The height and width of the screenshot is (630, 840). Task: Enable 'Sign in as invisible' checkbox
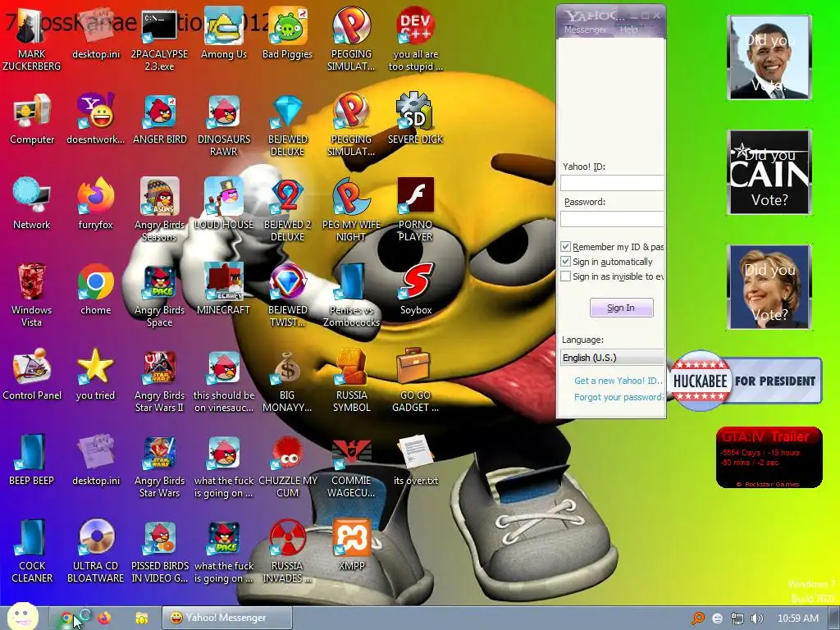pyautogui.click(x=565, y=276)
